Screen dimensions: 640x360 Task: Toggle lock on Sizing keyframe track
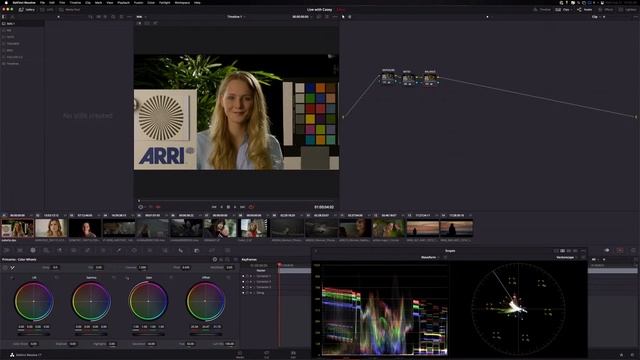click(x=247, y=293)
